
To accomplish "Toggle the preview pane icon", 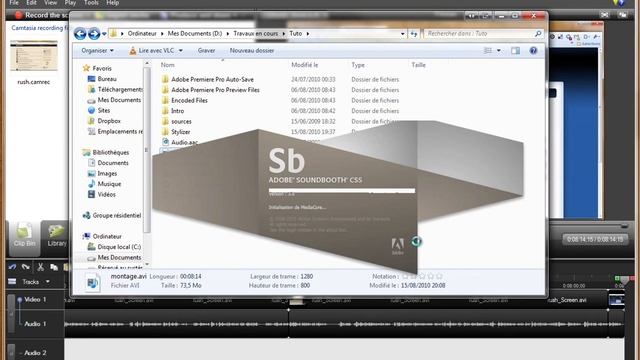I will tap(516, 51).
